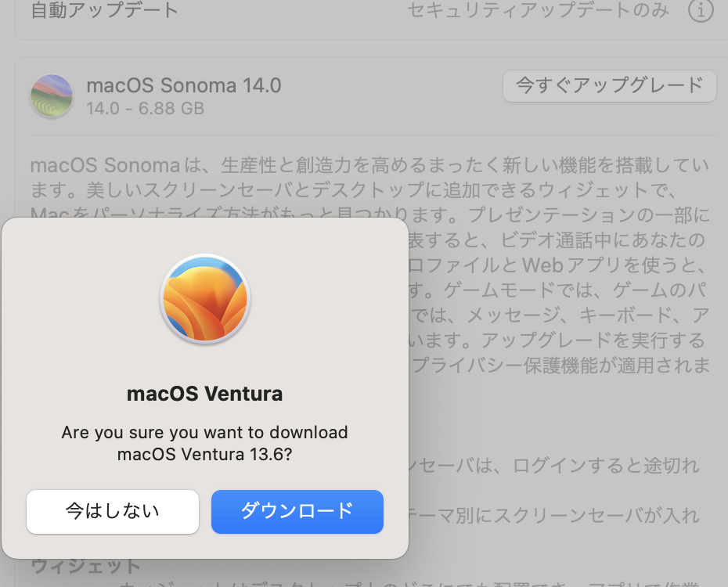The image size is (728, 587).
Task: Click the macOS Sonoma round icon
Action: (x=52, y=96)
